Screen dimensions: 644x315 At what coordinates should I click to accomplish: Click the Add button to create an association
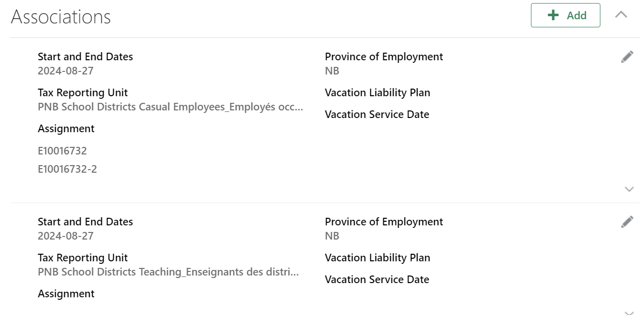point(565,15)
